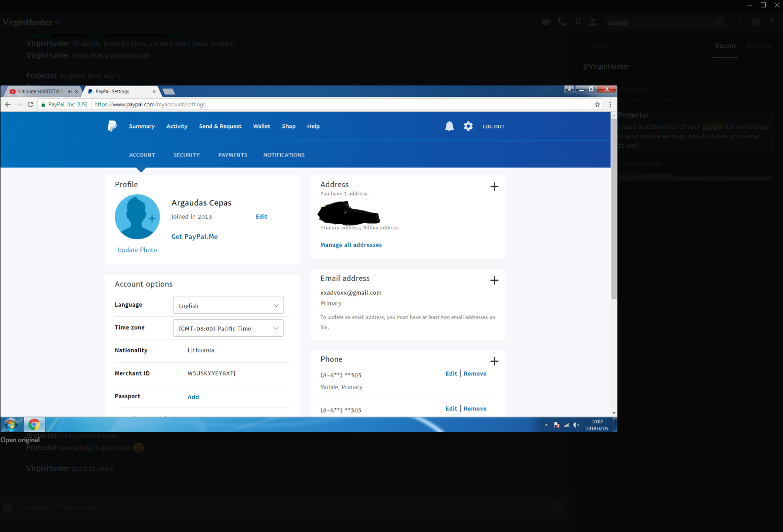The width and height of the screenshot is (783, 532).
Task: Start a video call in Discord header
Action: pyautogui.click(x=546, y=22)
